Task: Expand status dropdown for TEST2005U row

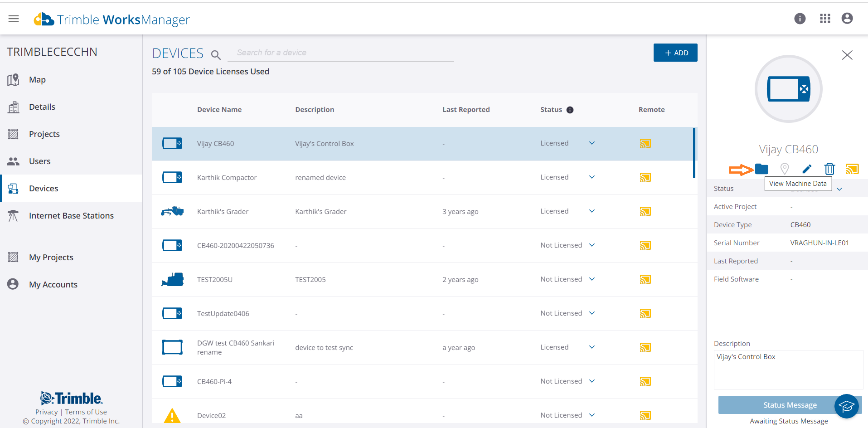Action: pyautogui.click(x=592, y=279)
